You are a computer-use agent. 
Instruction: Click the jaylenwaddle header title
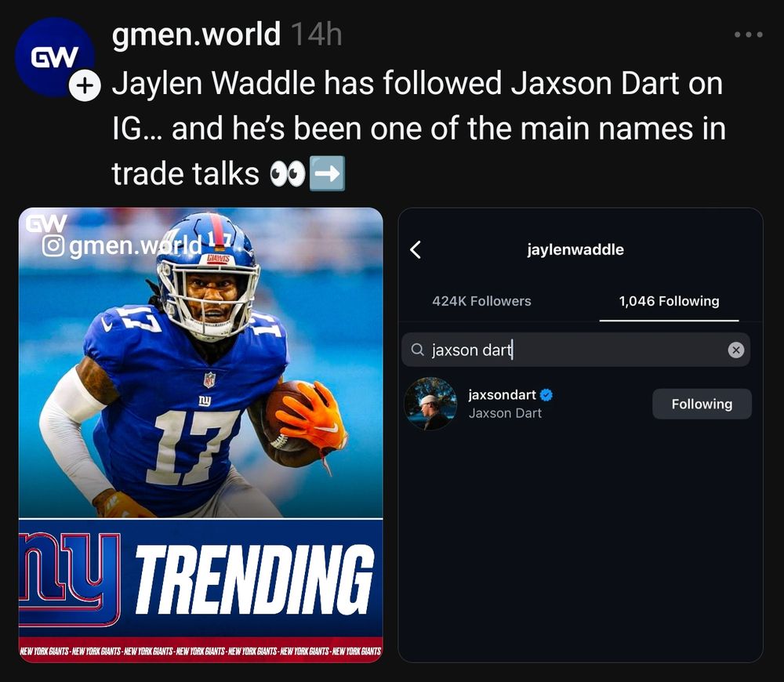coord(575,249)
